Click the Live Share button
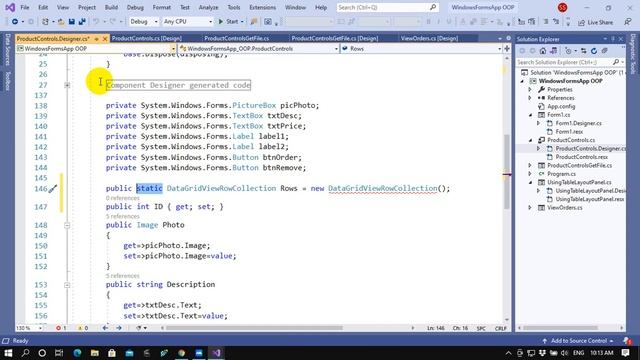This screenshot has height=360, width=640. (x=596, y=22)
